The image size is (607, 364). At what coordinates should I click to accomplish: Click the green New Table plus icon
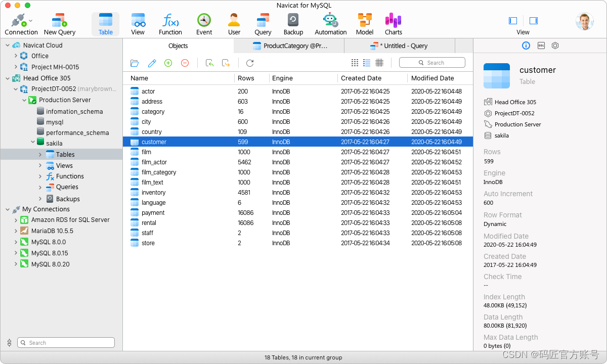168,63
